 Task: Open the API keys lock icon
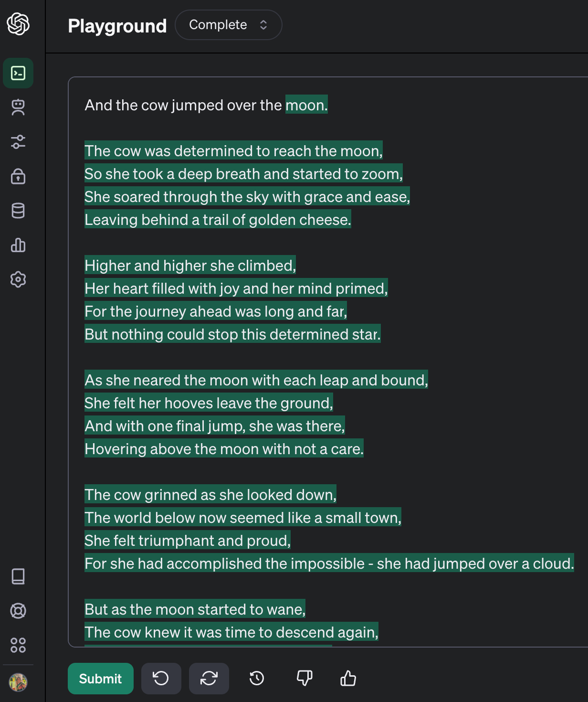click(x=18, y=177)
